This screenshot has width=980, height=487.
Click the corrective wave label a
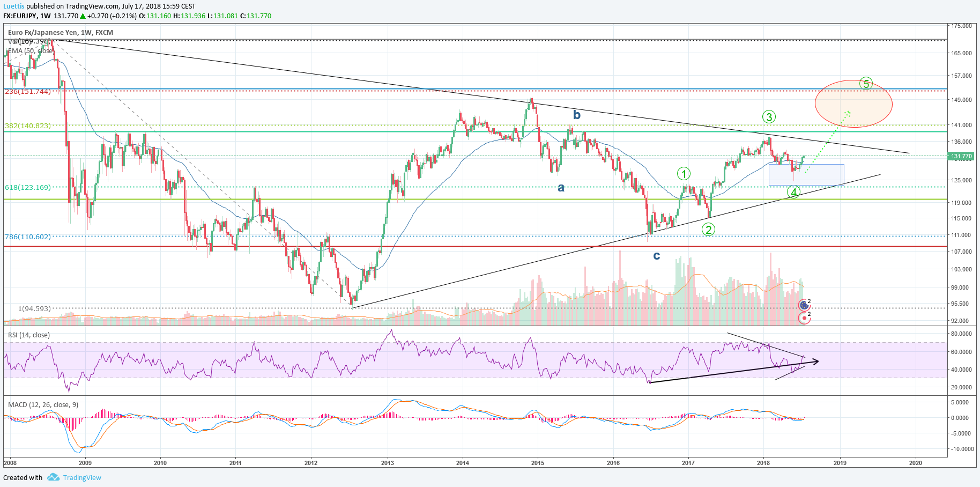pyautogui.click(x=561, y=188)
